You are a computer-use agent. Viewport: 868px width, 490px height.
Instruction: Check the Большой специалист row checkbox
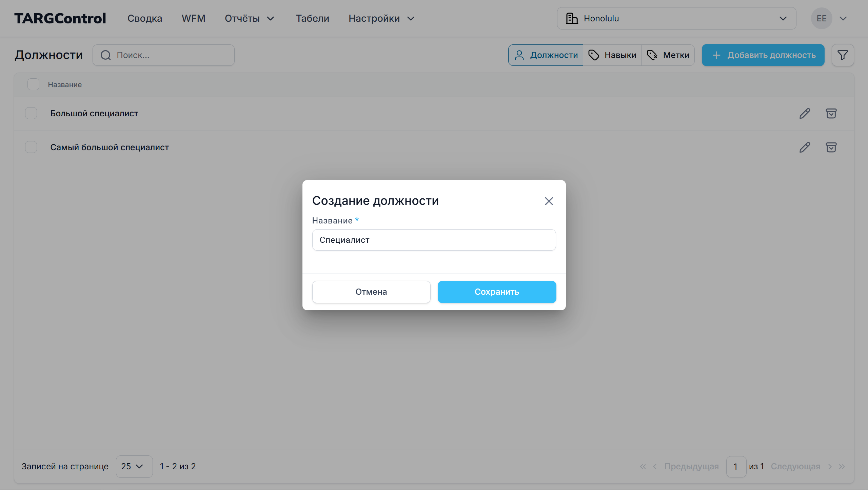click(x=31, y=113)
